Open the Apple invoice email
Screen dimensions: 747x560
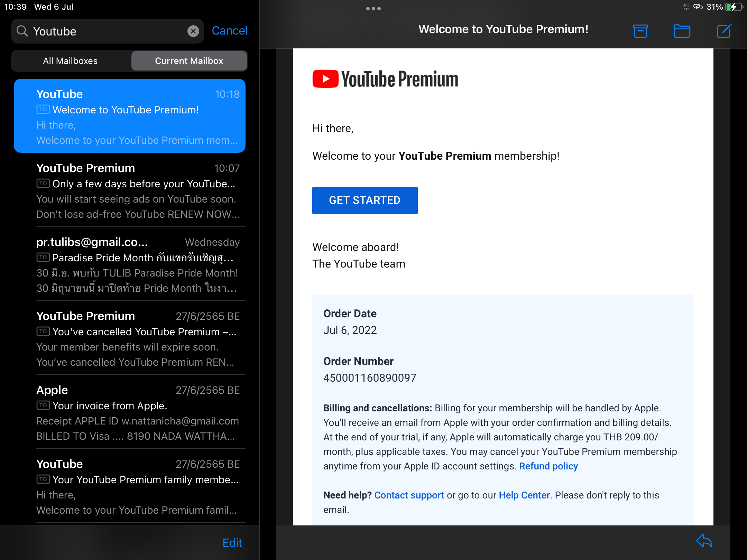(138, 412)
